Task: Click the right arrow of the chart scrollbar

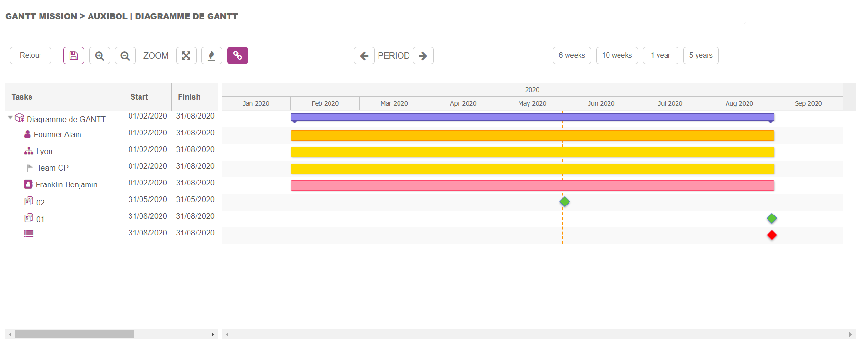Action: 850,335
